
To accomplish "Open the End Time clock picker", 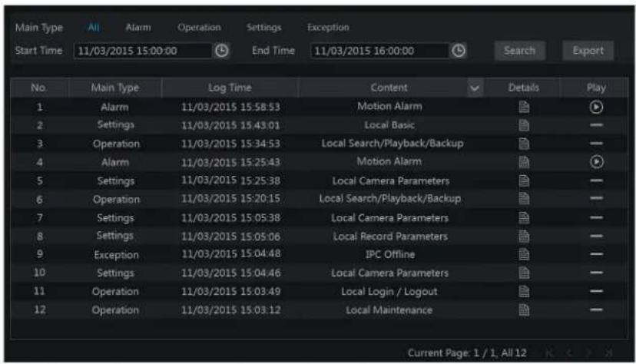I will pyautogui.click(x=459, y=51).
